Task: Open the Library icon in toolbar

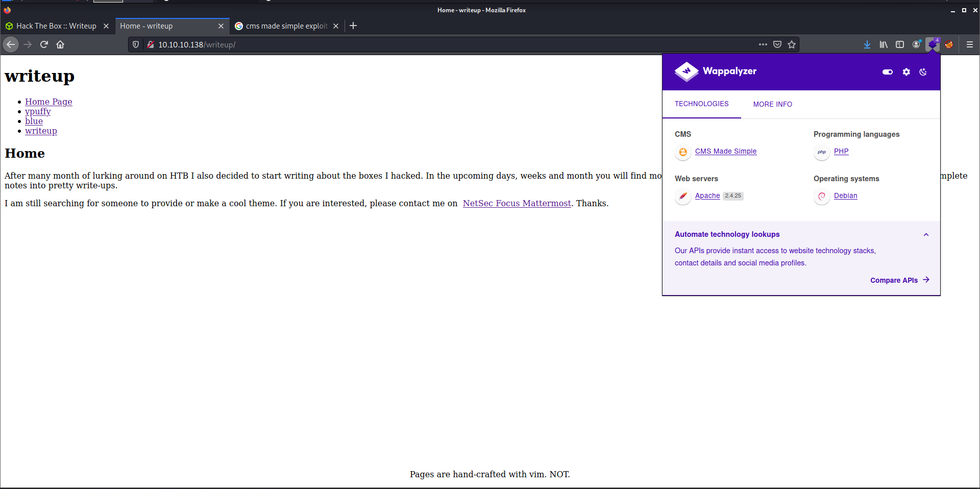Action: (884, 44)
